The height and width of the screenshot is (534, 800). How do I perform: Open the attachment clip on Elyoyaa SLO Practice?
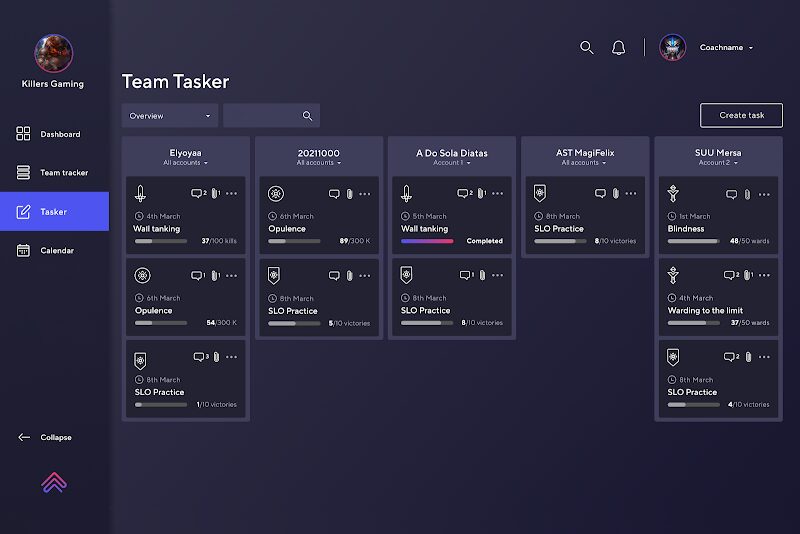point(216,357)
